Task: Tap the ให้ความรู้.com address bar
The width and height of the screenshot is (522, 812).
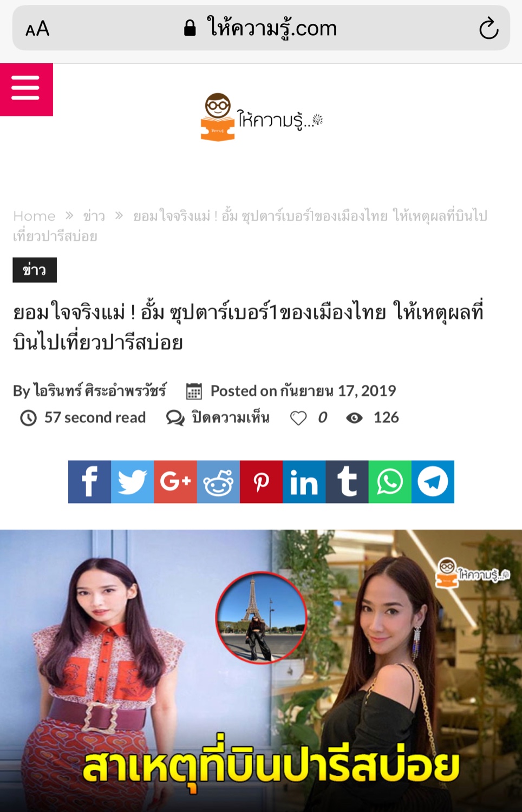Action: [261, 28]
